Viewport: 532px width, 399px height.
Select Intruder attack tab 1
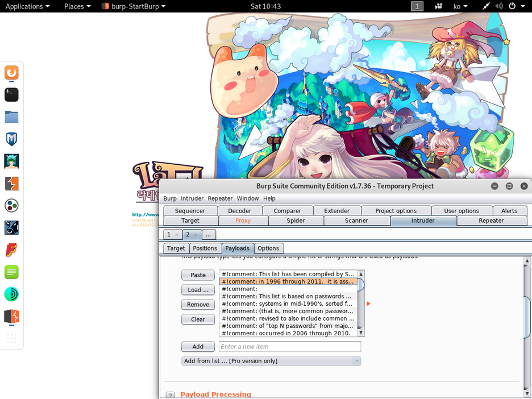coord(169,235)
